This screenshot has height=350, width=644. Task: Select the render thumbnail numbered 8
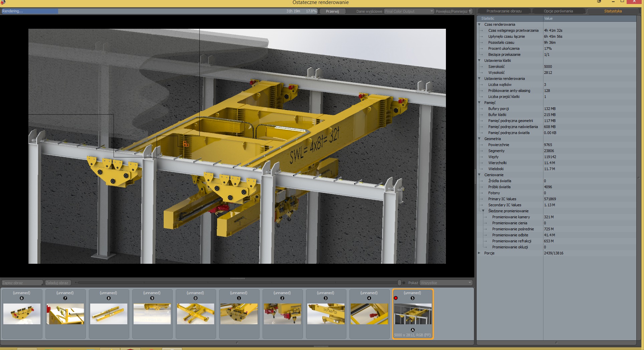point(109,314)
